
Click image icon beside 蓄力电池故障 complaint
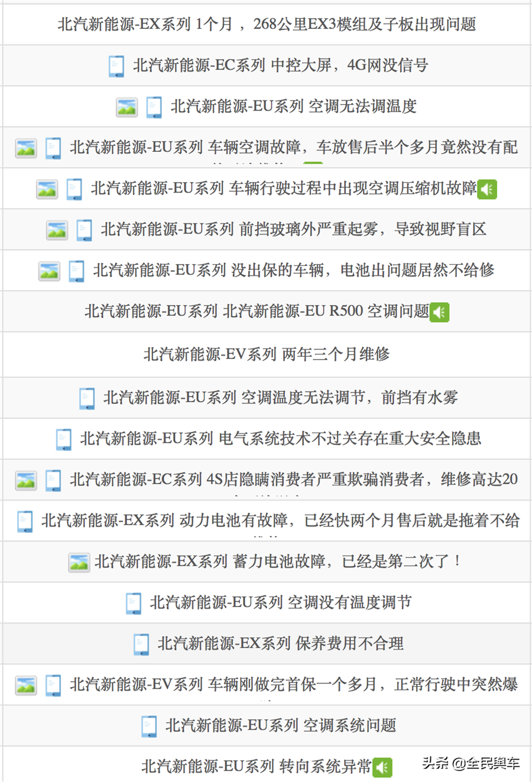[x=79, y=562]
